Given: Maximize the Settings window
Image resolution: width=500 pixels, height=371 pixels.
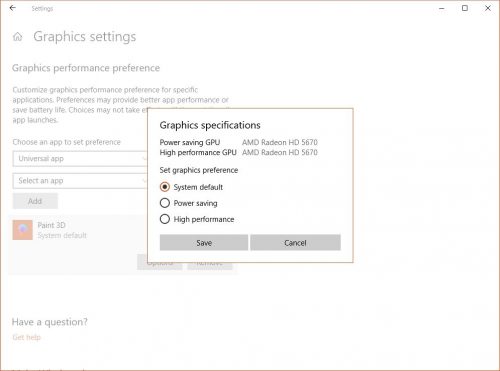Looking at the screenshot, I should click(465, 8).
